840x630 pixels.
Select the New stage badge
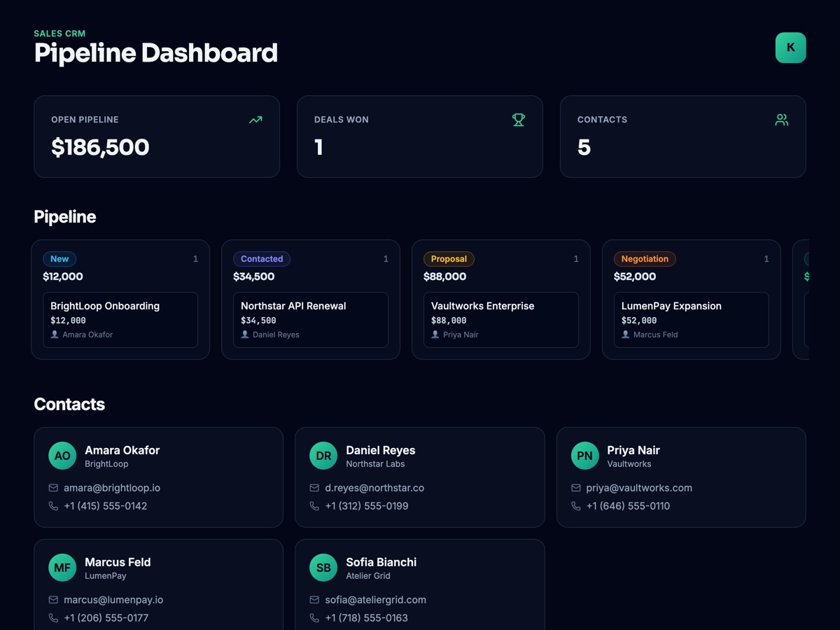click(59, 259)
